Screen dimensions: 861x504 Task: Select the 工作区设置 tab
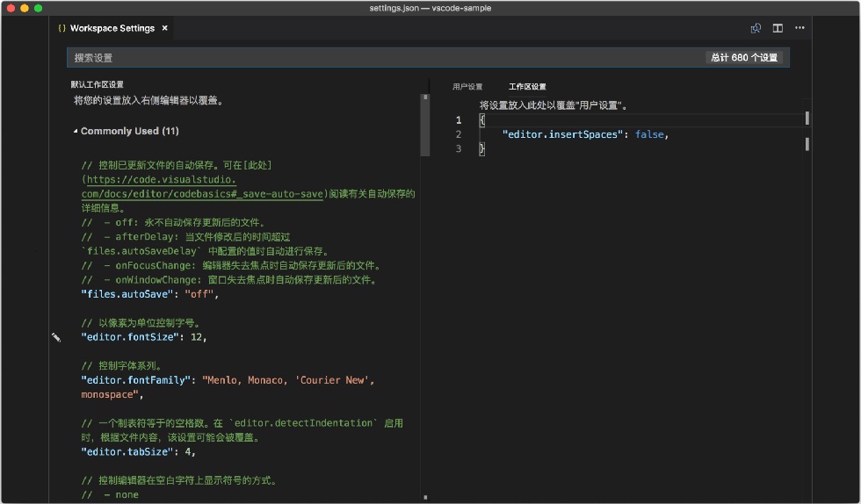click(527, 87)
